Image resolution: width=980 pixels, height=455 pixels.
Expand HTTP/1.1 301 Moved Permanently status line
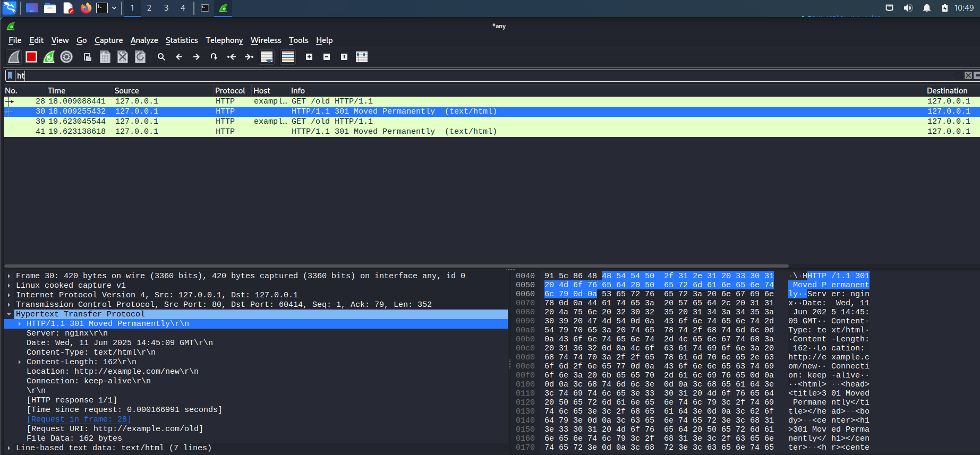(20, 324)
